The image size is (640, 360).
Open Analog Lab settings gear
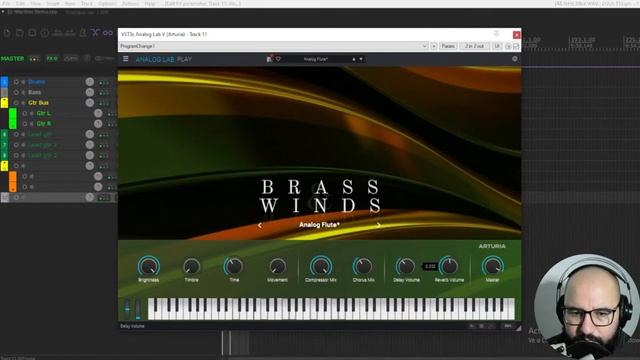coord(515,59)
